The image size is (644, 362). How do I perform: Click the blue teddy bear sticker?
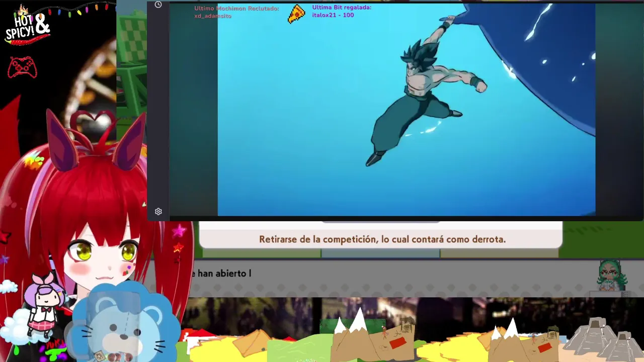(123, 324)
